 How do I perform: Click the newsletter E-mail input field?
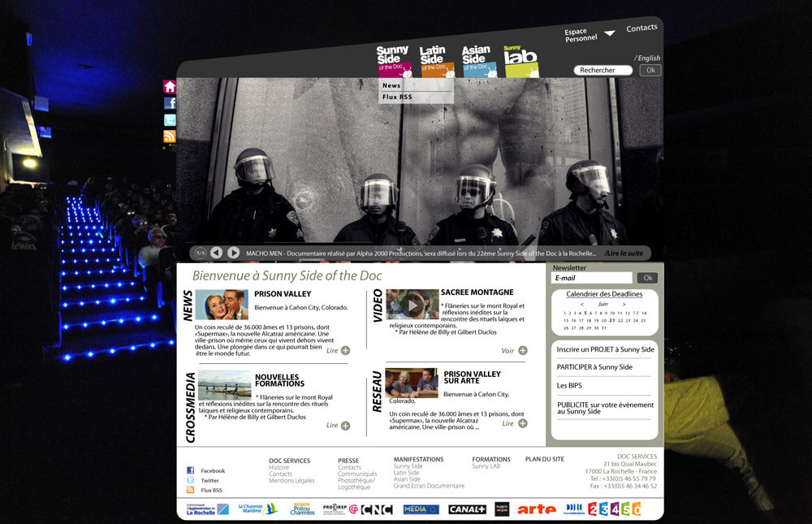click(x=591, y=278)
